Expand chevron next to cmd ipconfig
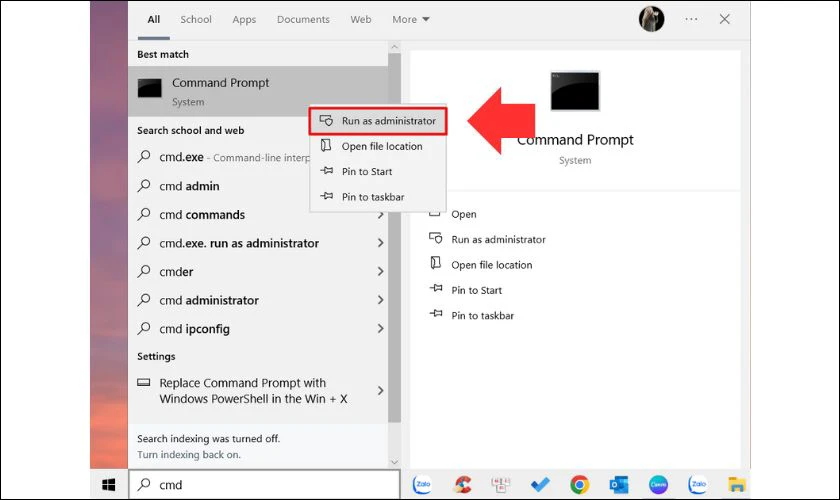The image size is (840, 500). [x=380, y=329]
